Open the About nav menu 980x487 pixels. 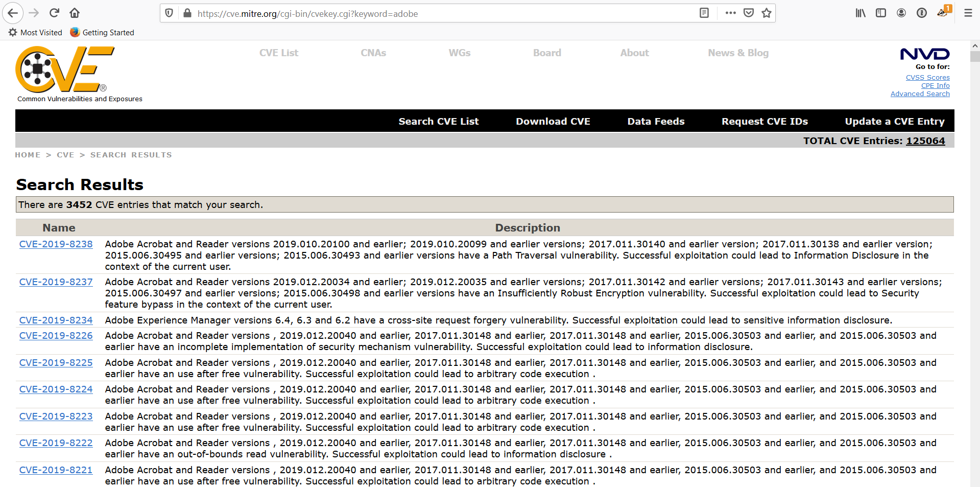(x=635, y=53)
